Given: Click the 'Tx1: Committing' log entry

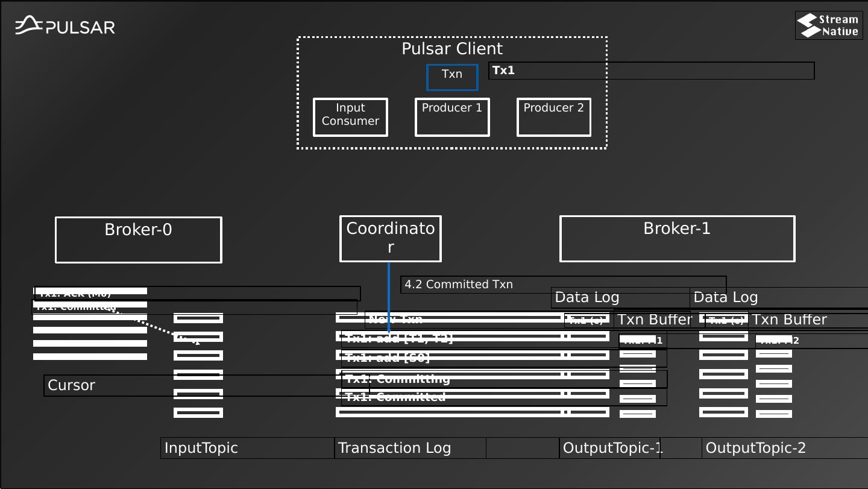Looking at the screenshot, I should click(398, 379).
